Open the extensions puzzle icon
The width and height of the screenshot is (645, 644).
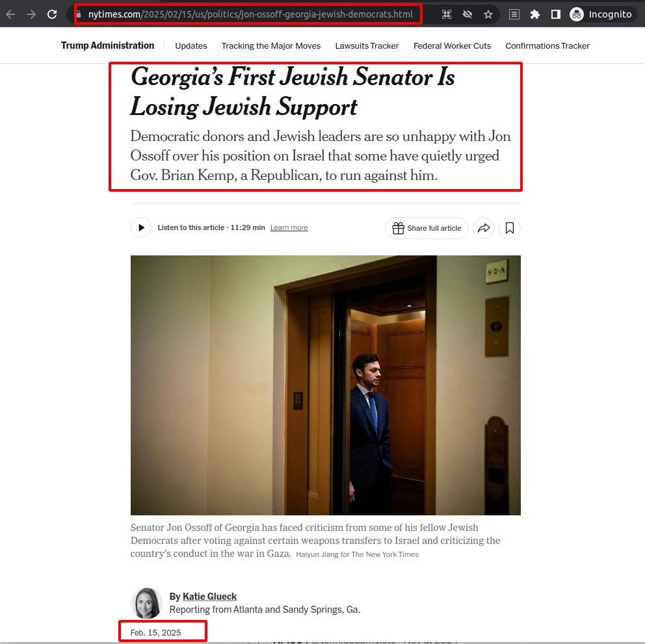point(534,14)
